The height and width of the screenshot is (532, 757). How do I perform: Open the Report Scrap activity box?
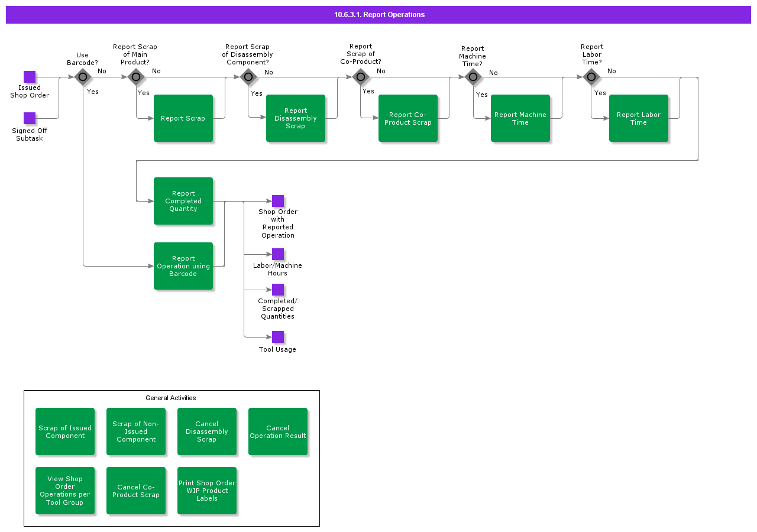point(183,118)
